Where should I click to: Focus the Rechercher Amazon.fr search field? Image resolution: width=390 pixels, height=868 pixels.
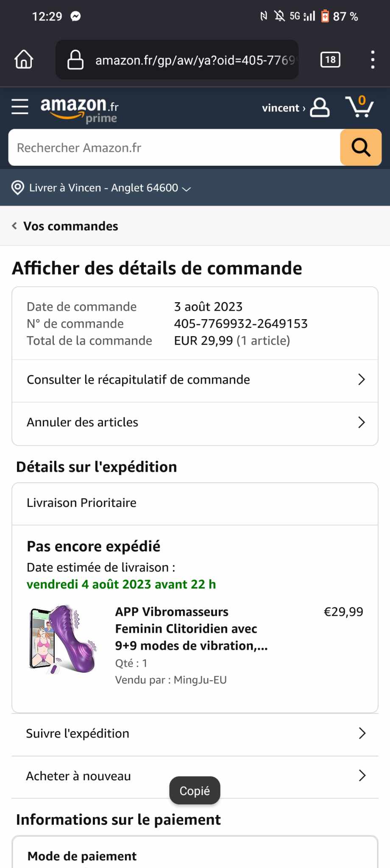point(174,147)
